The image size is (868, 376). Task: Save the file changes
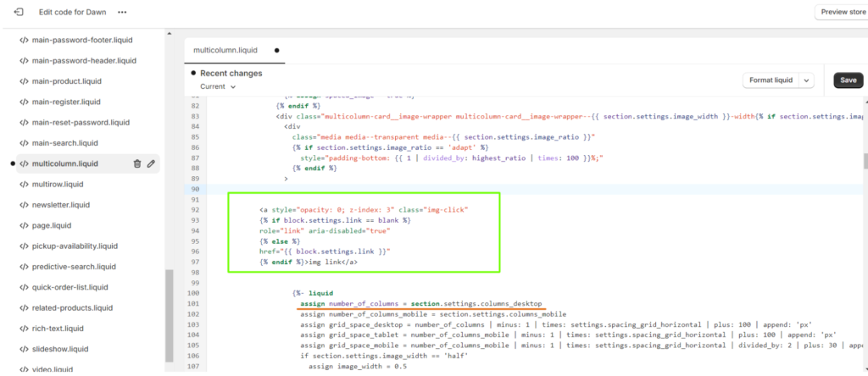tap(848, 80)
